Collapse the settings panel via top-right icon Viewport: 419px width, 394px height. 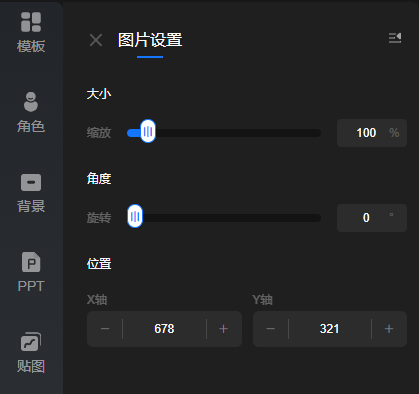point(395,38)
